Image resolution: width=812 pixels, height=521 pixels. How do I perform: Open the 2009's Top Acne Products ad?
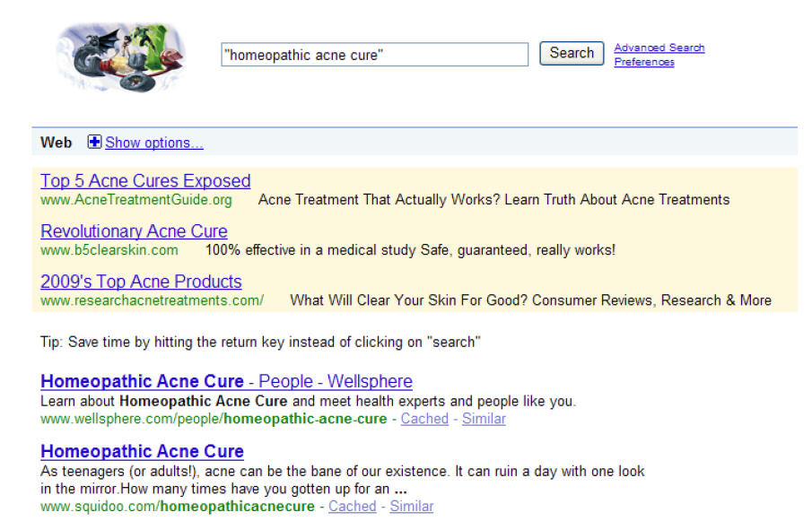(x=141, y=282)
